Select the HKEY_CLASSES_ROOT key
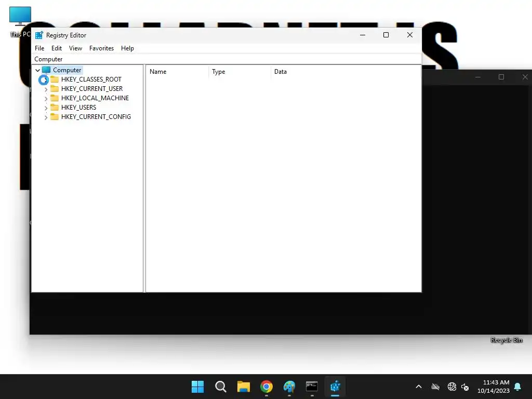Image resolution: width=532 pixels, height=399 pixels. [91, 79]
